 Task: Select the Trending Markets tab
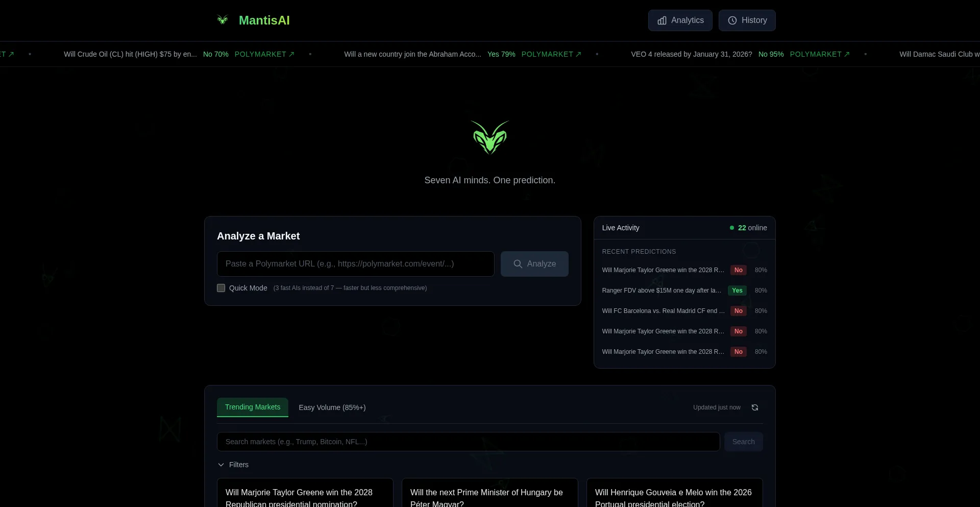[252, 407]
